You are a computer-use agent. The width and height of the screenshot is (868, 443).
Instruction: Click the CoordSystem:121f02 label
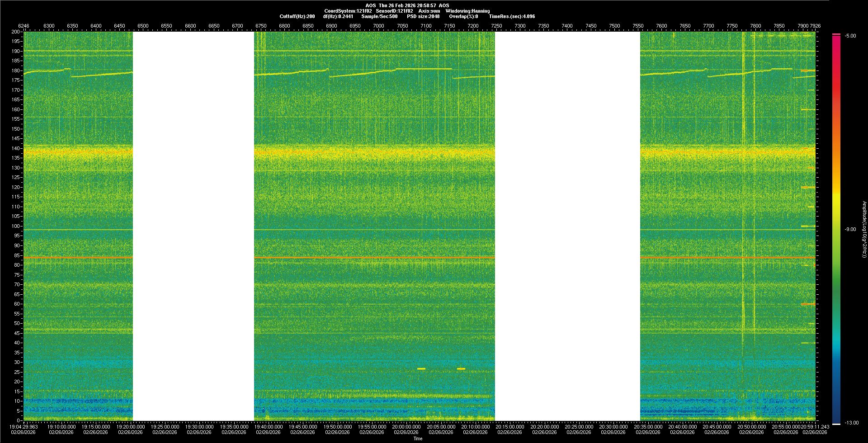coord(348,11)
